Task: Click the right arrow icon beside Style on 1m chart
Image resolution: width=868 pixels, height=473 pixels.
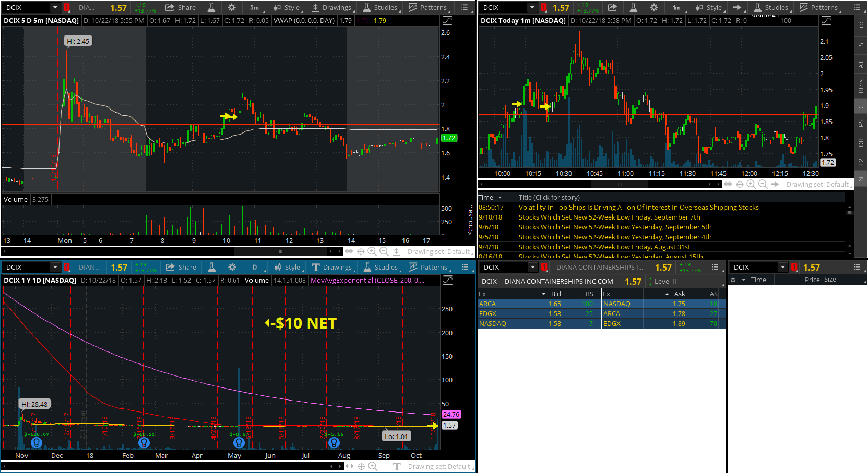Action: [x=737, y=7]
